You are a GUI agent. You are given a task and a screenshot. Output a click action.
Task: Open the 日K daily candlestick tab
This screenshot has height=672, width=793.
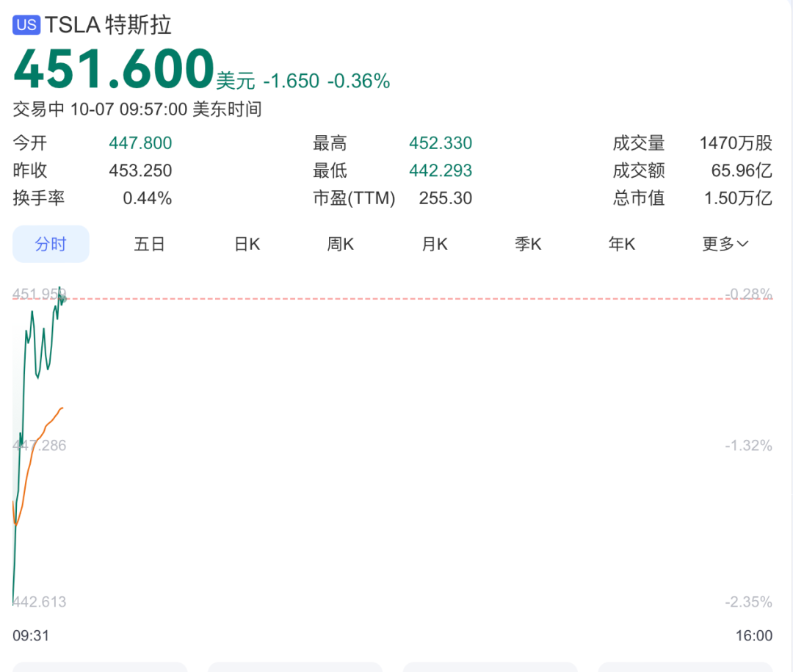click(247, 245)
